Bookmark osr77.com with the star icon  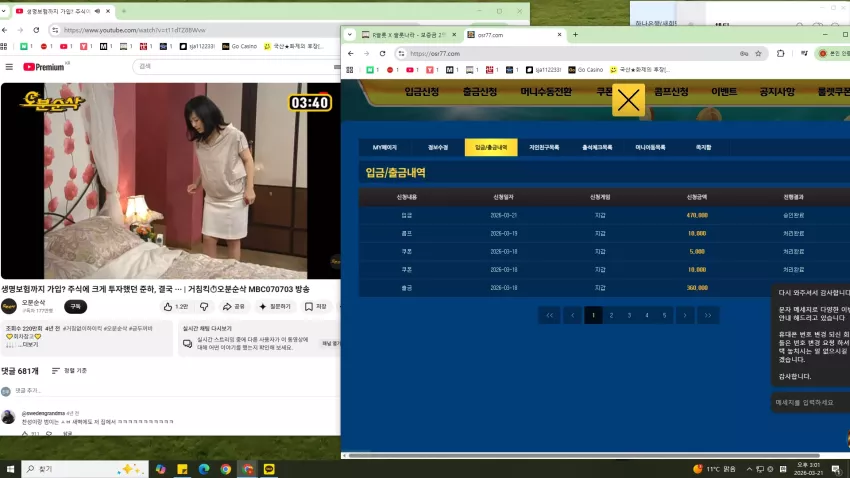758,54
